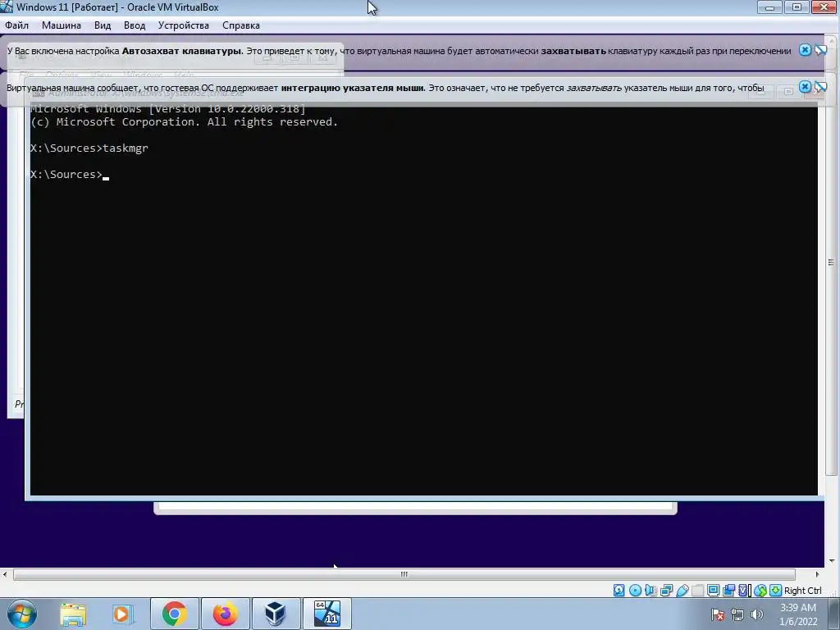This screenshot has height=630, width=840.
Task: Click the CPU virtualization V status icon
Action: [744, 591]
